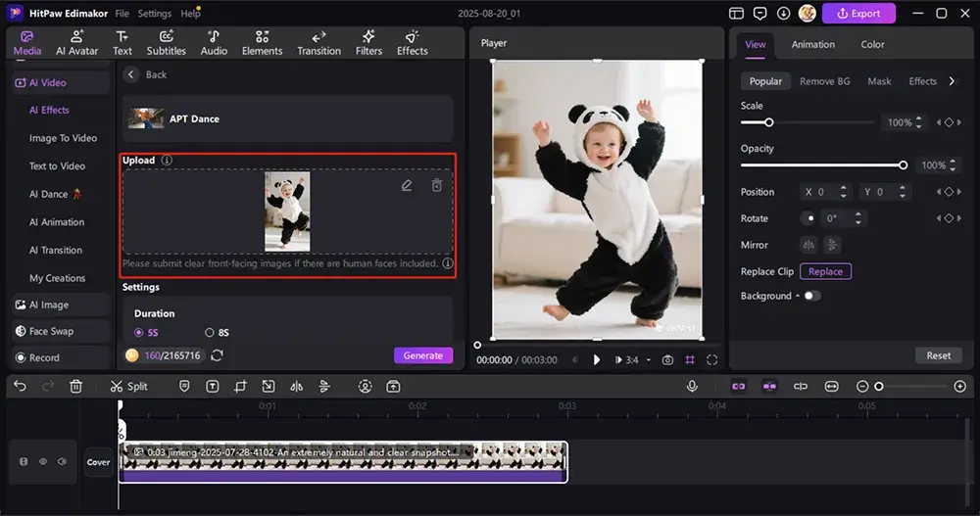
Task: Click the Scale slider
Action: [x=807, y=122]
